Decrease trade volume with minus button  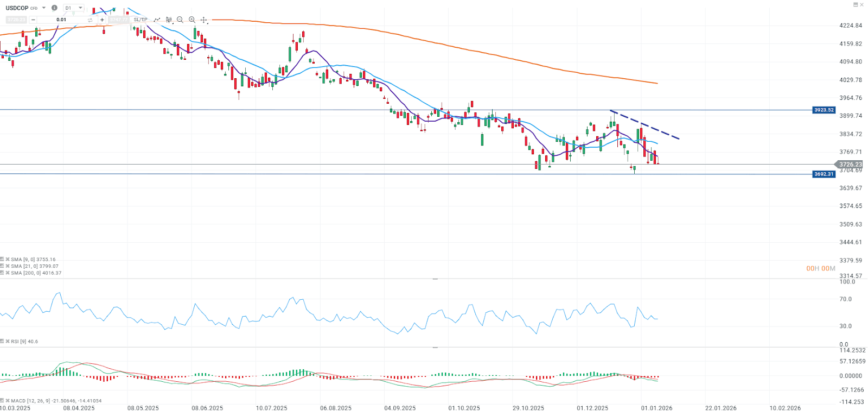click(33, 20)
